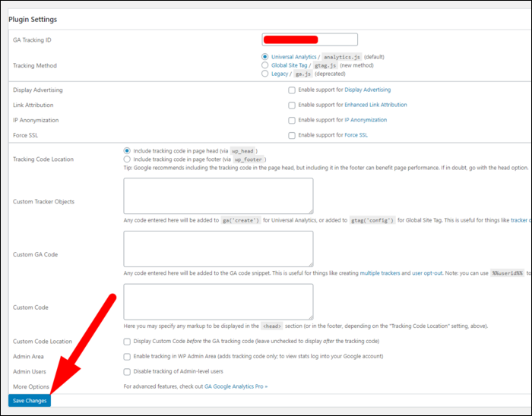This screenshot has width=532, height=416.
Task: Check Display Custom Code before GA tracking code
Action: click(127, 342)
